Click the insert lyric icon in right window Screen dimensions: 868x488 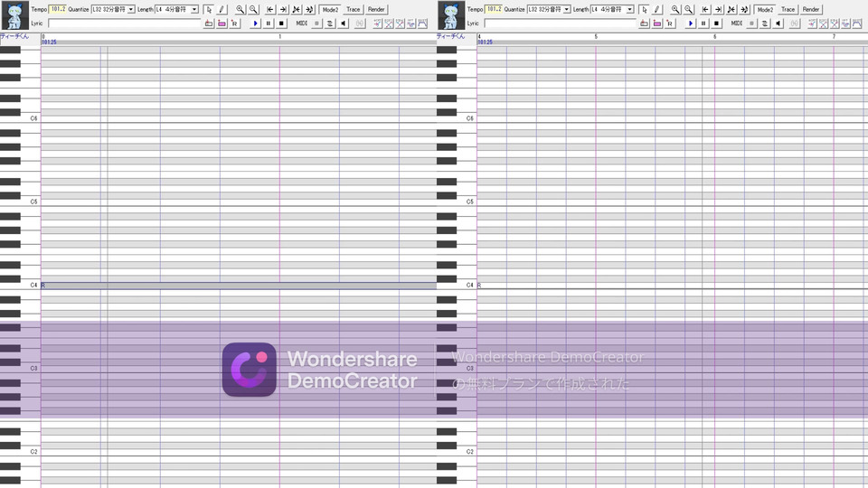pyautogui.click(x=644, y=23)
